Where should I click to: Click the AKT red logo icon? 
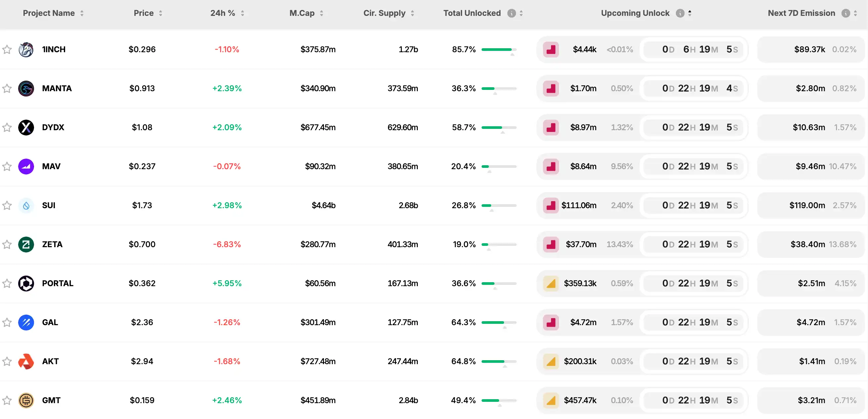[26, 362]
